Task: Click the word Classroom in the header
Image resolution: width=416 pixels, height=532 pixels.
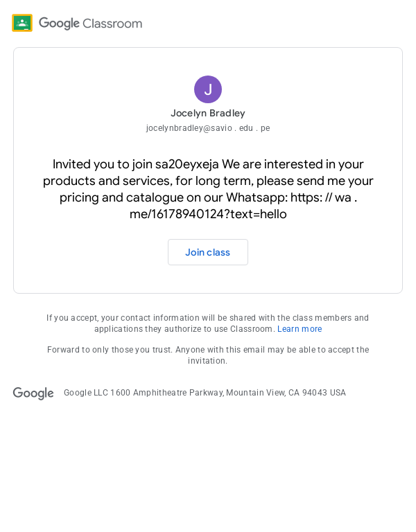Action: point(112,24)
